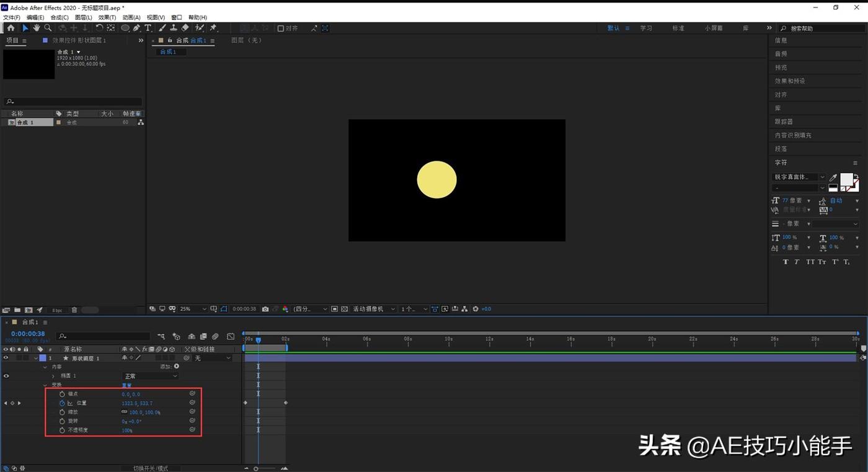Open the parent 无 dropdown for layer 1
Image resolution: width=868 pixels, height=472 pixels.
[212, 358]
